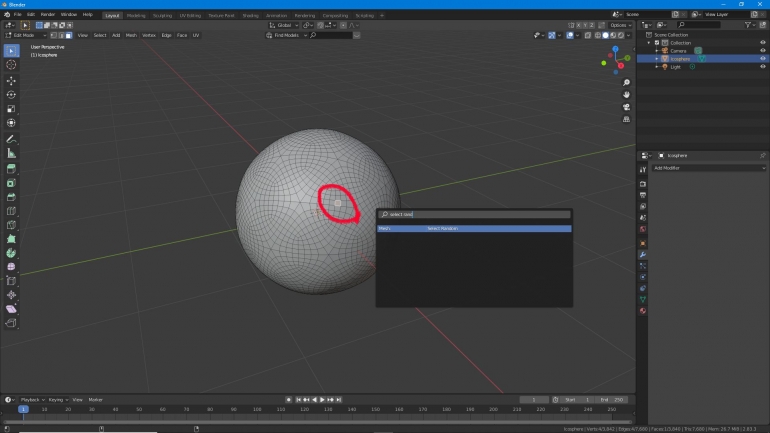Switch to the UV Editing workspace tab

(190, 15)
